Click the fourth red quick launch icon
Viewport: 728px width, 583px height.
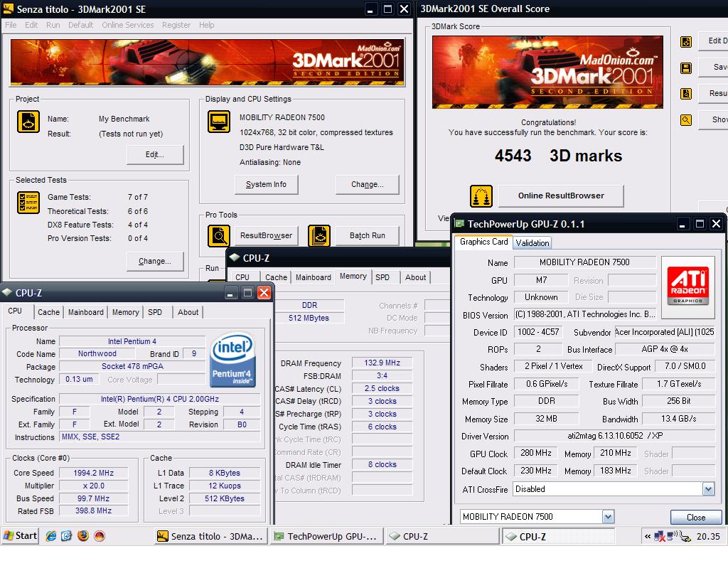(100, 536)
